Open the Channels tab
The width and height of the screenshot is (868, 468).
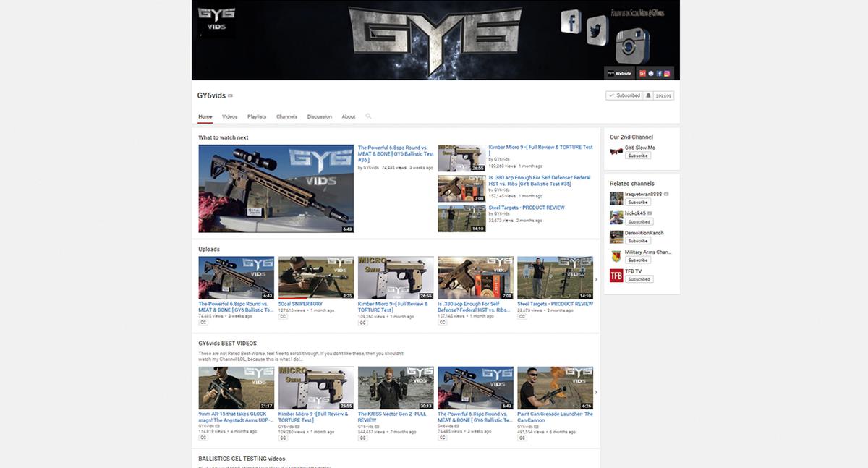(x=286, y=116)
